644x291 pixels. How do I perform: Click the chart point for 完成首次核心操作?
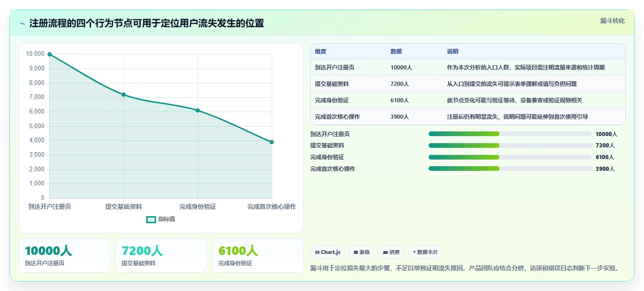[272, 142]
